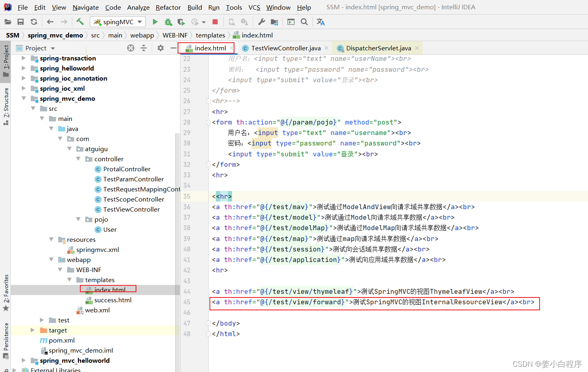This screenshot has width=588, height=372.
Task: Close the DispatcherServlet.java editor tab
Action: (417, 48)
